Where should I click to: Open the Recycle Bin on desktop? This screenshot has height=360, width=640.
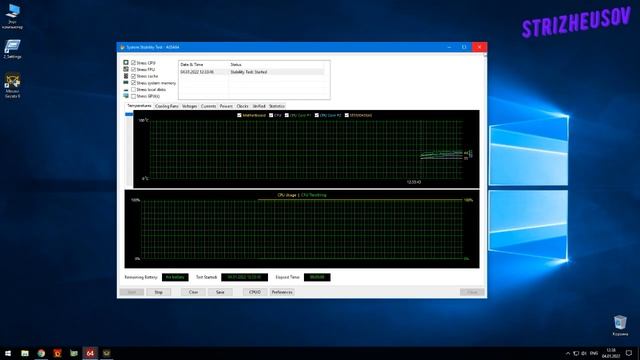tap(620, 325)
